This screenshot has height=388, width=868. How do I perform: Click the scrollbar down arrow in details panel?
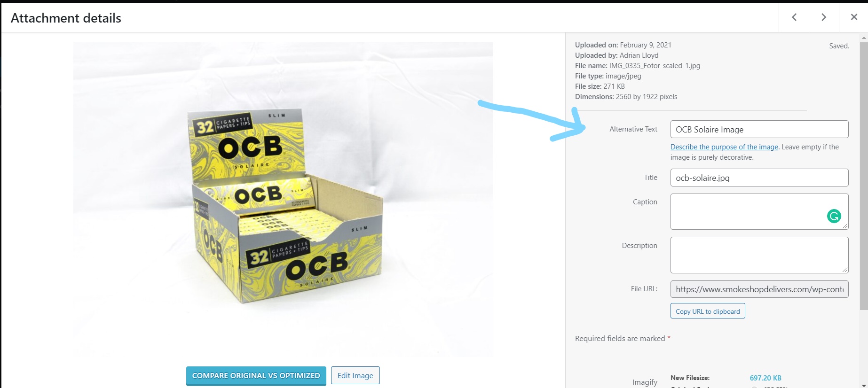point(864,385)
